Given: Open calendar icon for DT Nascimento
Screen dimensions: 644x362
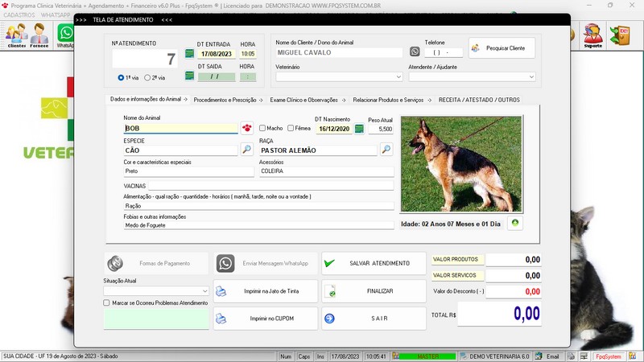Looking at the screenshot, I should click(359, 128).
